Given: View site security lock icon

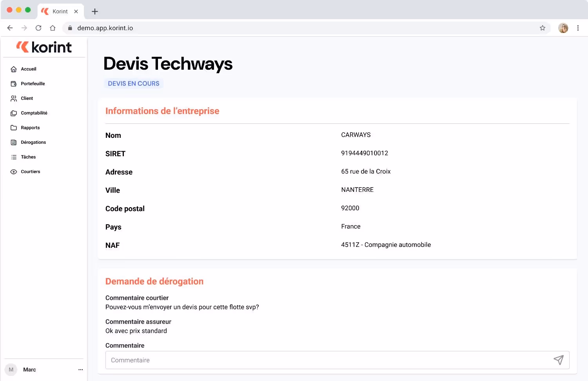Looking at the screenshot, I should click(70, 28).
